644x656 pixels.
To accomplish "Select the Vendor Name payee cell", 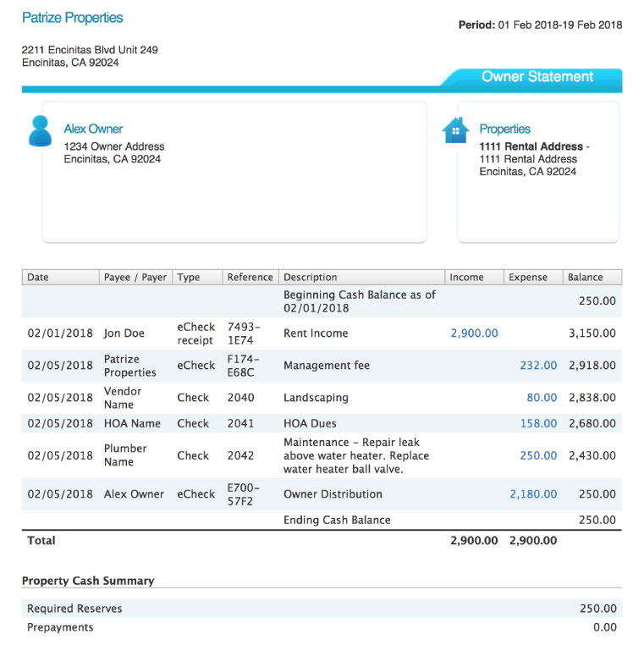I will pyautogui.click(x=123, y=398).
